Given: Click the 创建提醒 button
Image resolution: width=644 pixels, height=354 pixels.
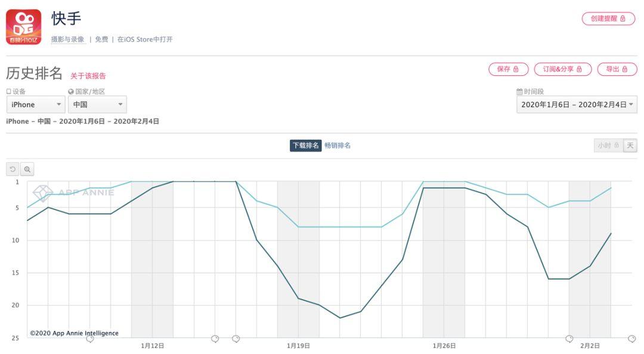Looking at the screenshot, I should coord(608,19).
